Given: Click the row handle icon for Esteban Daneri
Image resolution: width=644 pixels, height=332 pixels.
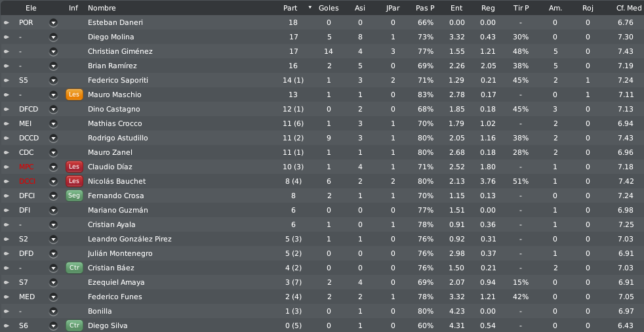Looking at the screenshot, I should 7,22.
